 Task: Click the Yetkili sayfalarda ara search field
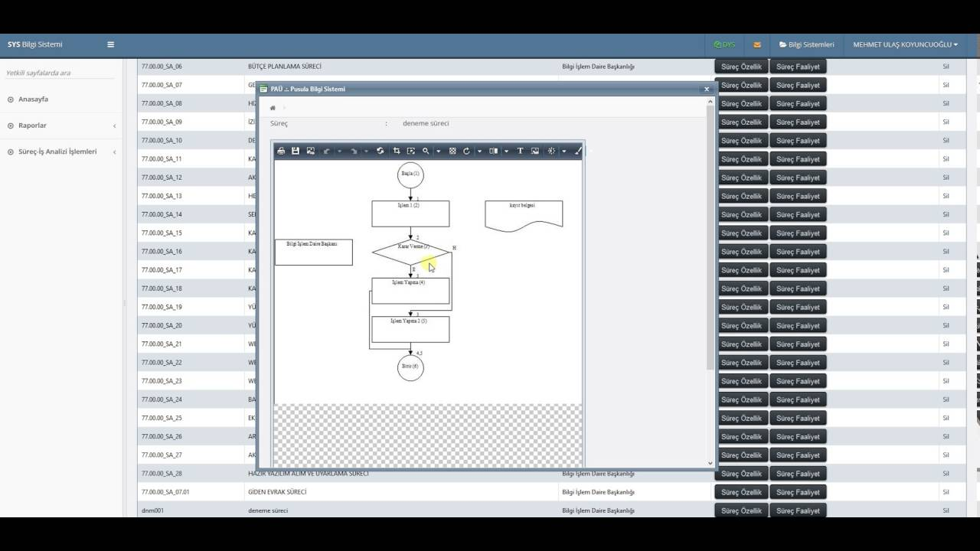(60, 73)
